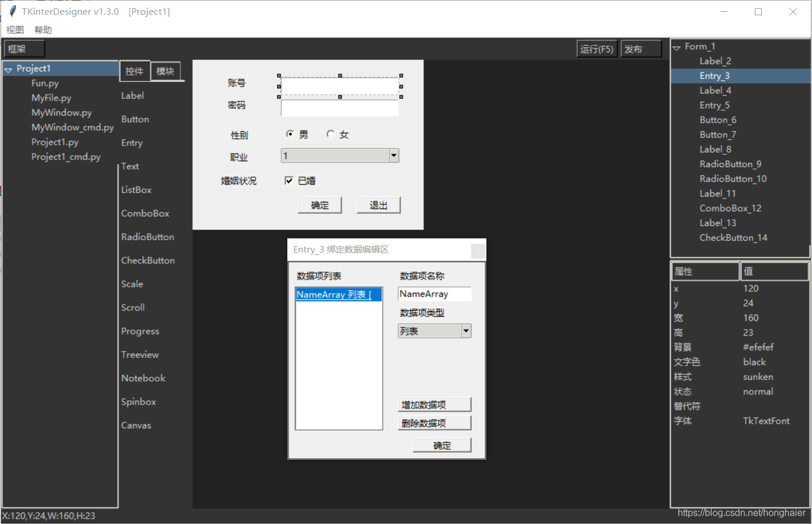Close the Entry_3 绑定数据编辑区 dialog
812x524 pixels.
[478, 251]
